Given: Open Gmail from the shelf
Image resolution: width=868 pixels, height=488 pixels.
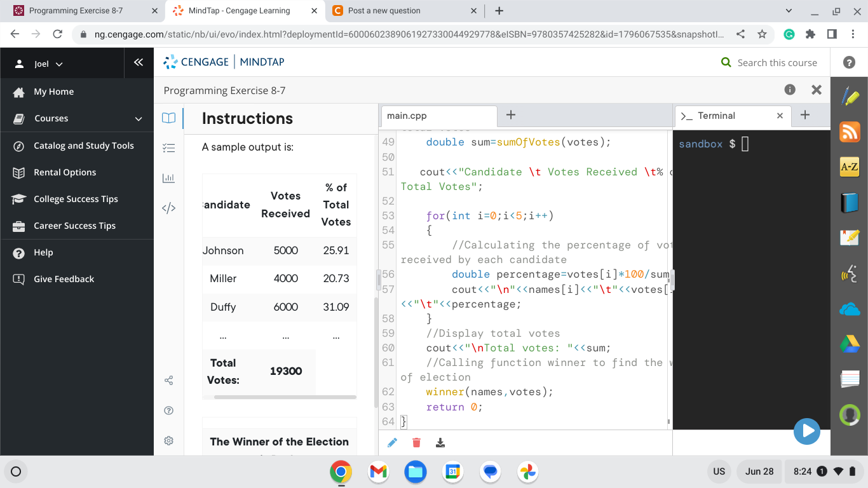Looking at the screenshot, I should (x=378, y=471).
